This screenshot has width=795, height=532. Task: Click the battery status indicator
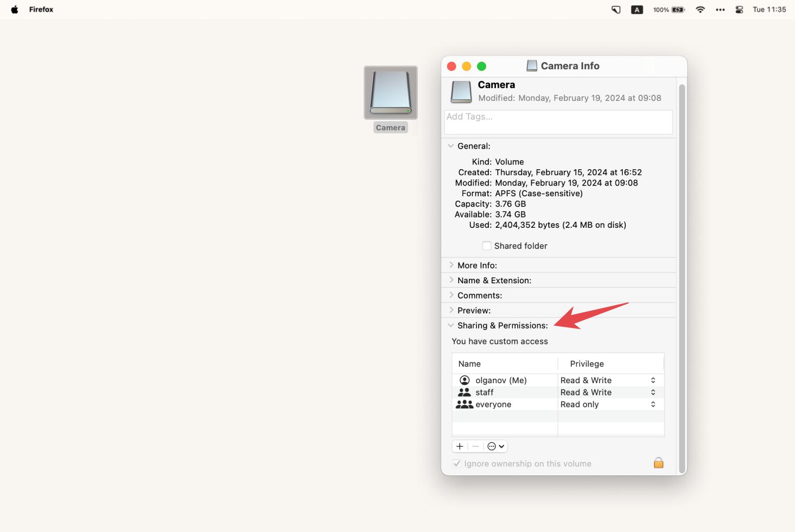[x=669, y=10]
